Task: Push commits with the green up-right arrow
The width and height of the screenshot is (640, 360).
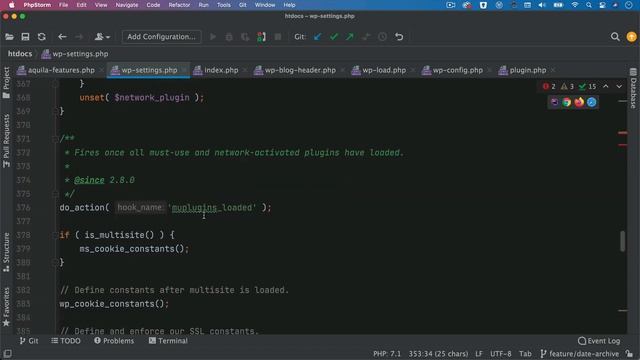Action: pos(350,37)
